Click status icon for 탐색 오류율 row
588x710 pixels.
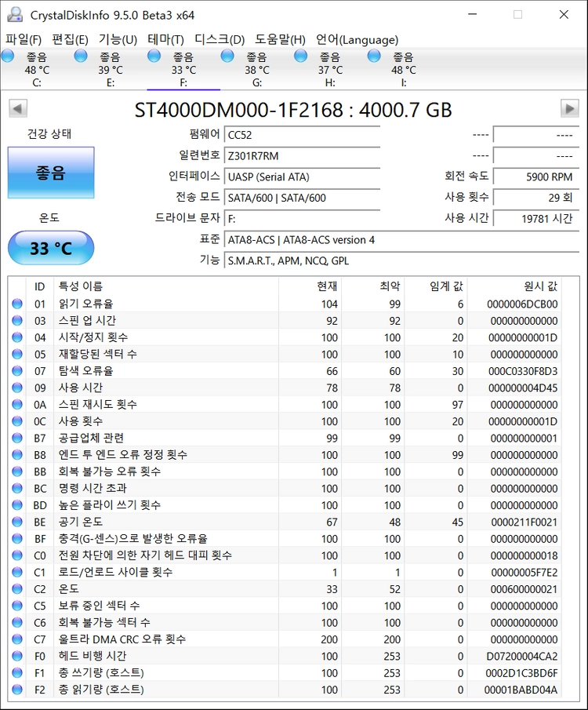click(17, 371)
